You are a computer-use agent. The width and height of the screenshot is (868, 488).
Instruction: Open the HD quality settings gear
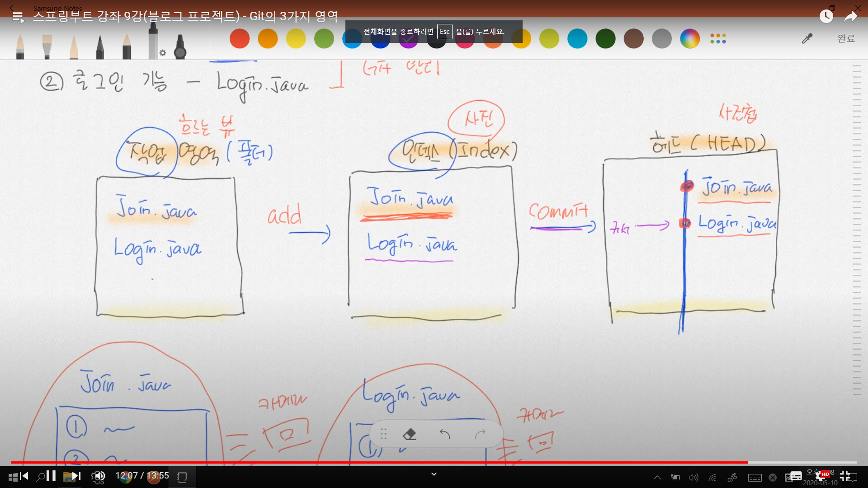pyautogui.click(x=821, y=476)
